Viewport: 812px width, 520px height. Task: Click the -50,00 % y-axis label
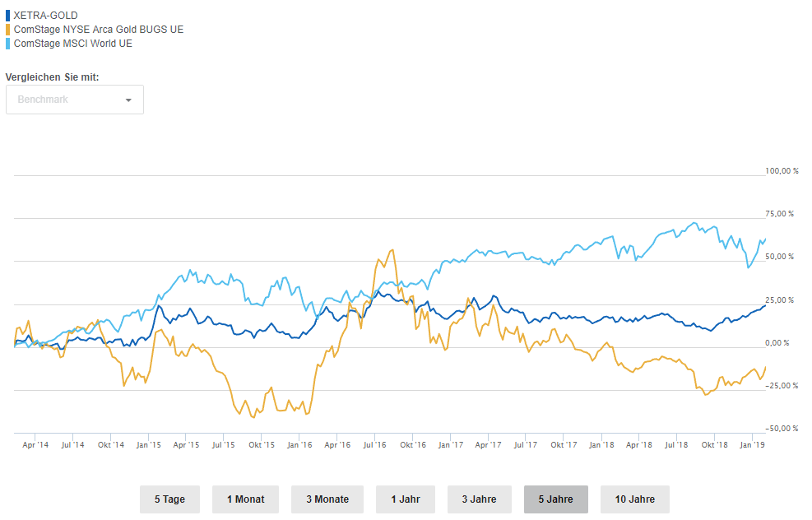pos(779,428)
